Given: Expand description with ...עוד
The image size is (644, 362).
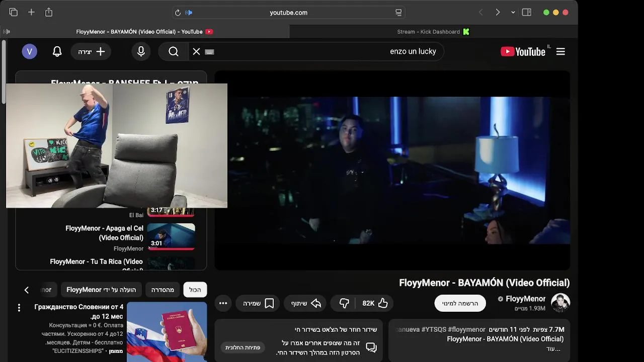Looking at the screenshot, I should tap(553, 348).
